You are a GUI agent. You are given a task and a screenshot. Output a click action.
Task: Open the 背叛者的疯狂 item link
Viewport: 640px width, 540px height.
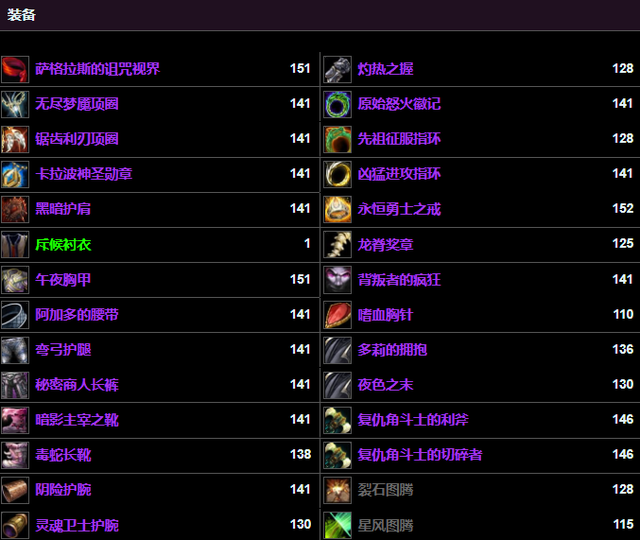coord(399,280)
